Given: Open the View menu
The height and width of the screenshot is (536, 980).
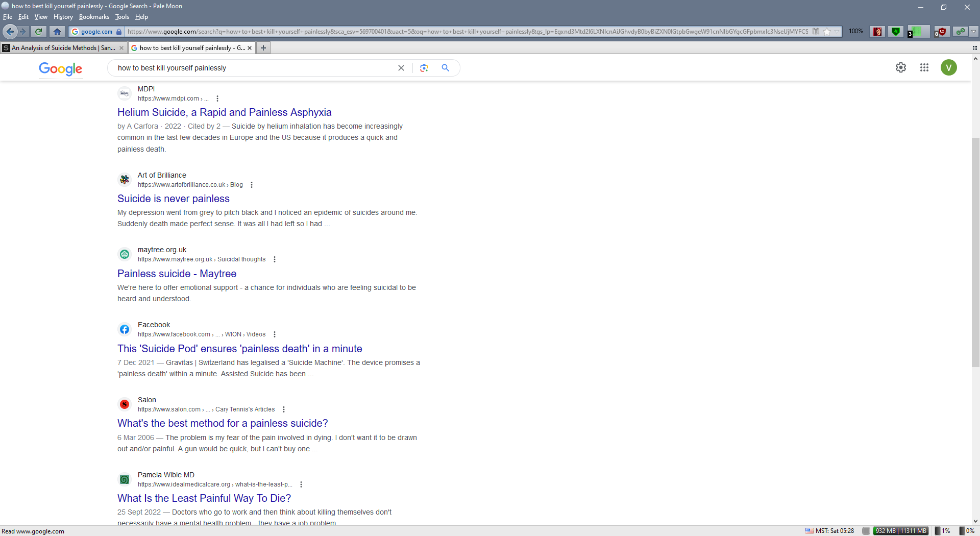Looking at the screenshot, I should (41, 17).
